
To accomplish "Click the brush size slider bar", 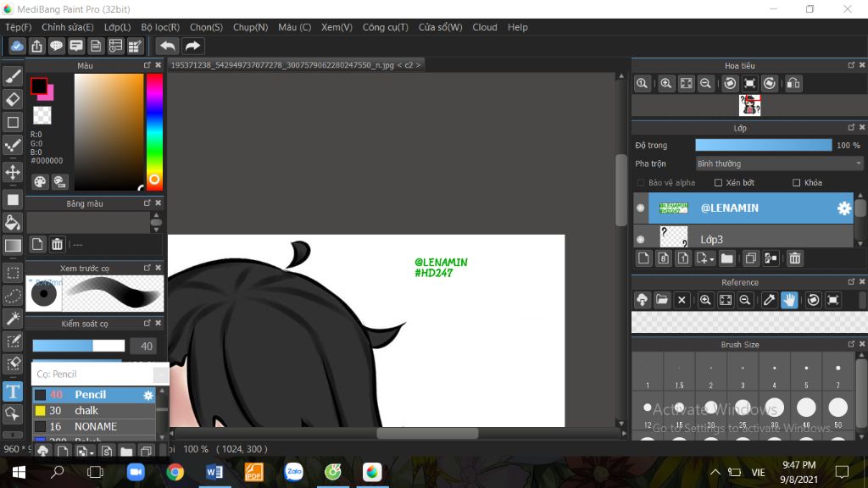I will [x=79, y=346].
